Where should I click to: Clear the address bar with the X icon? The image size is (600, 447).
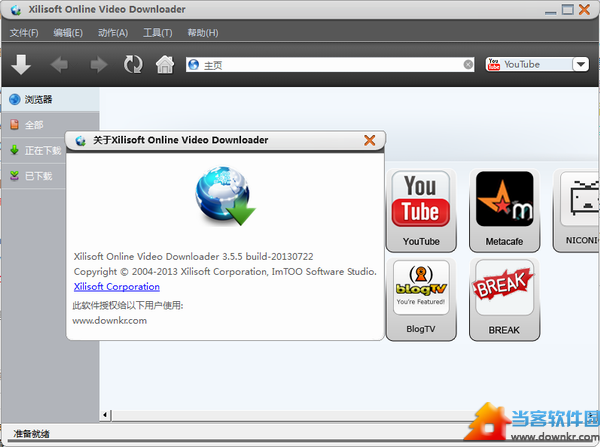468,64
